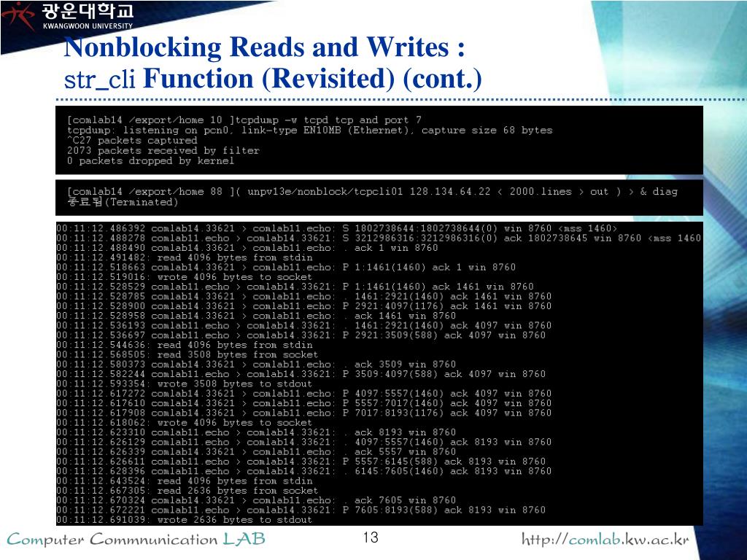Click the 'wrote 2636 bytes to stdout' line
Screen dimensions: 747x560
tap(185, 520)
